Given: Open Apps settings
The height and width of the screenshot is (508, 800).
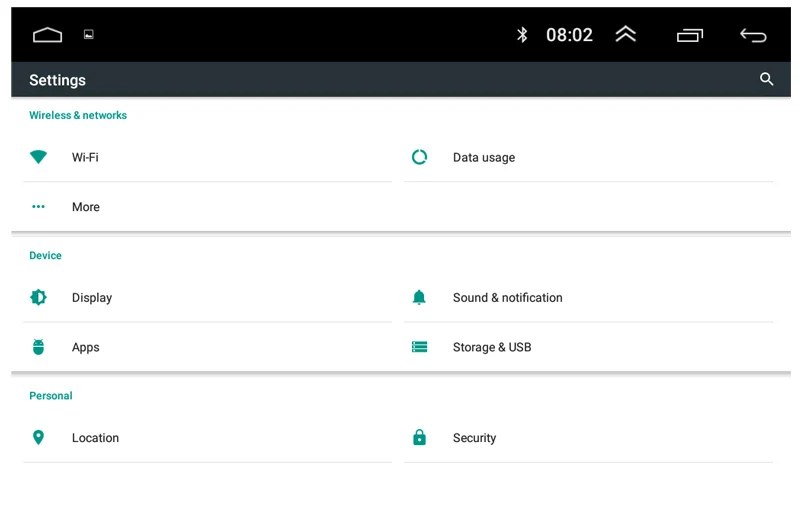Looking at the screenshot, I should click(x=208, y=347).
